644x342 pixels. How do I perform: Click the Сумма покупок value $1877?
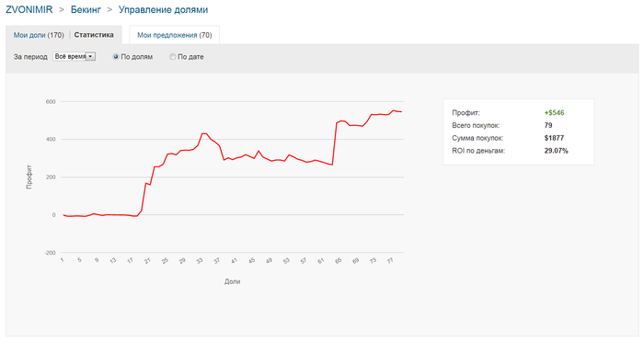[x=554, y=138]
